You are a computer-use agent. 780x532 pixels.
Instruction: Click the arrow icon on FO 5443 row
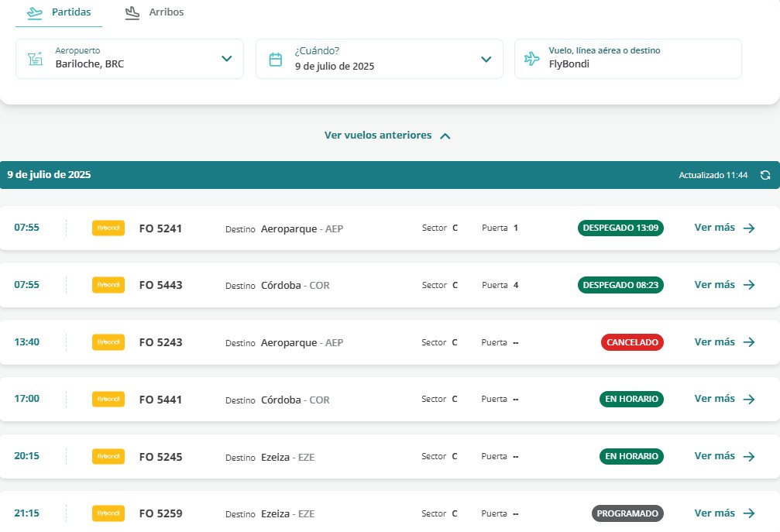pos(748,285)
